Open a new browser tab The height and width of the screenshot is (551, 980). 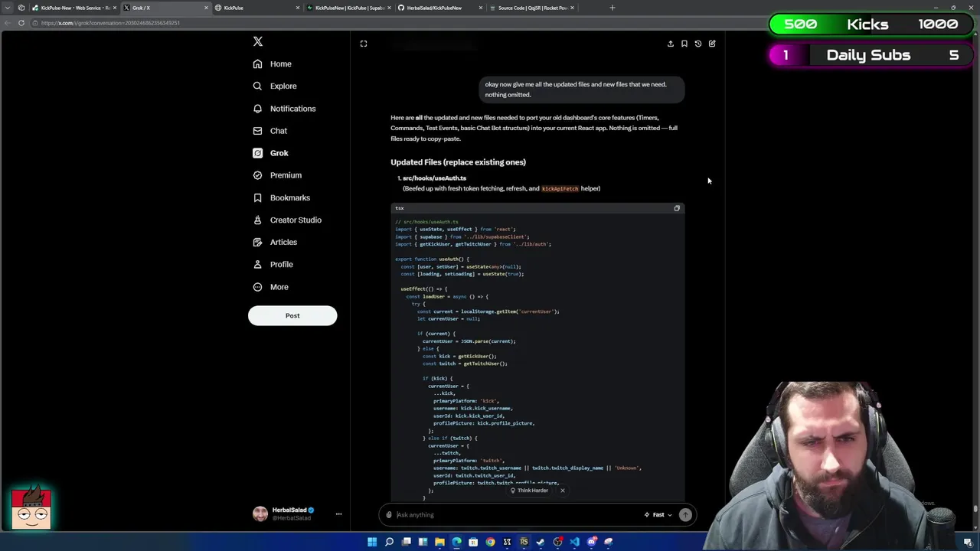coord(612,8)
